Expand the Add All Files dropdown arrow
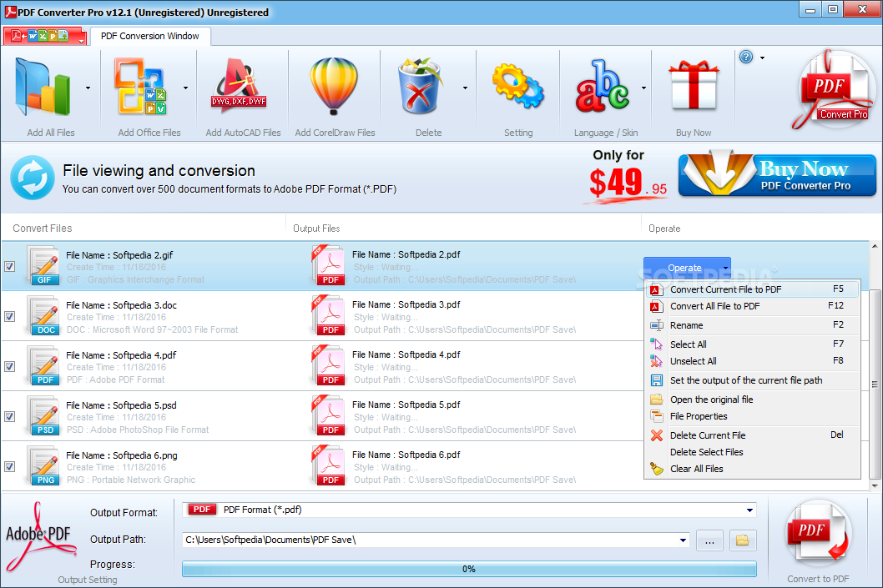The width and height of the screenshot is (883, 588). [x=88, y=88]
